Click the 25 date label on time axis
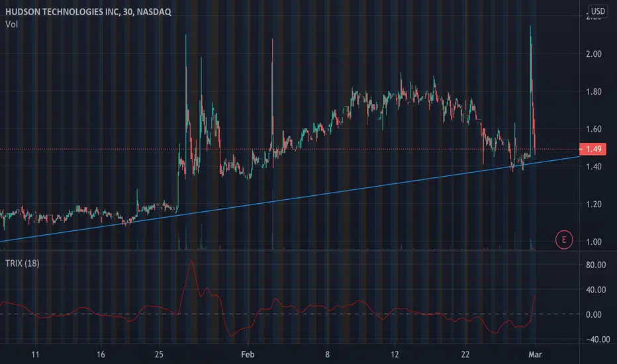This screenshot has height=364, width=617. (159, 355)
